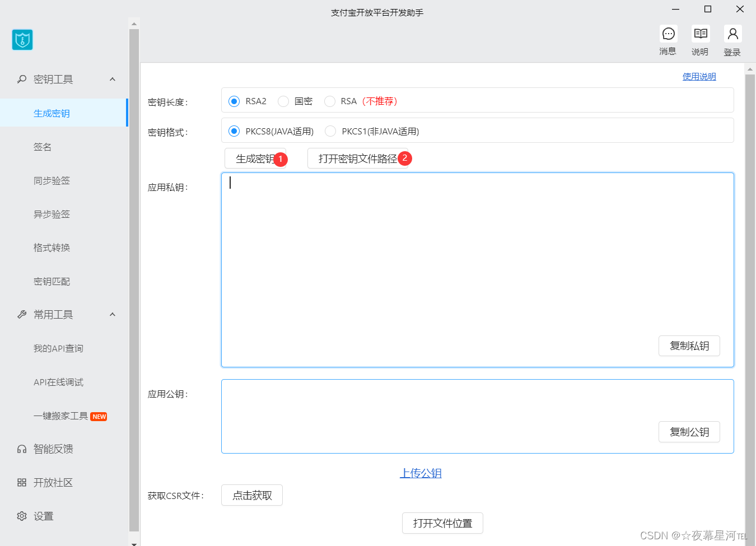Close the window
Viewport: 756px width, 546px height.
[740, 9]
